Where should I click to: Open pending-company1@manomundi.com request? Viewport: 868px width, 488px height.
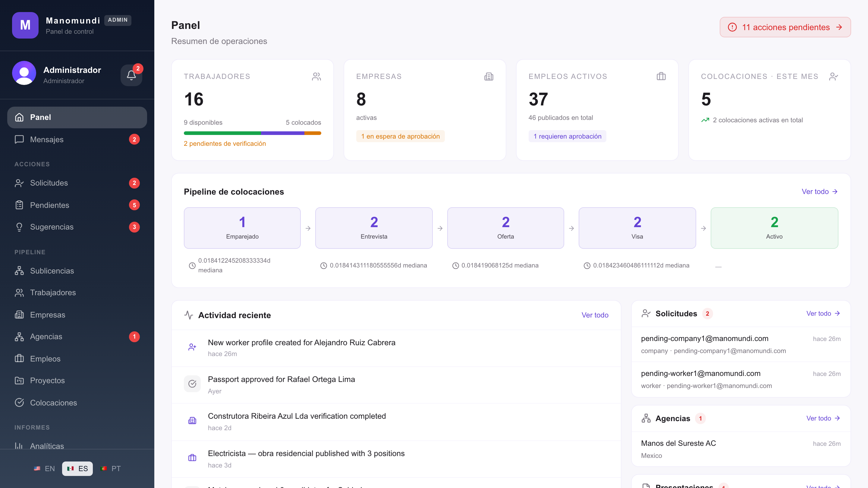point(741,344)
